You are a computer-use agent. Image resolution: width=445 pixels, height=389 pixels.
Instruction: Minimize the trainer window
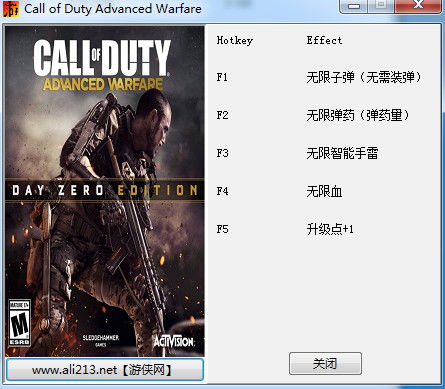coord(355,6)
